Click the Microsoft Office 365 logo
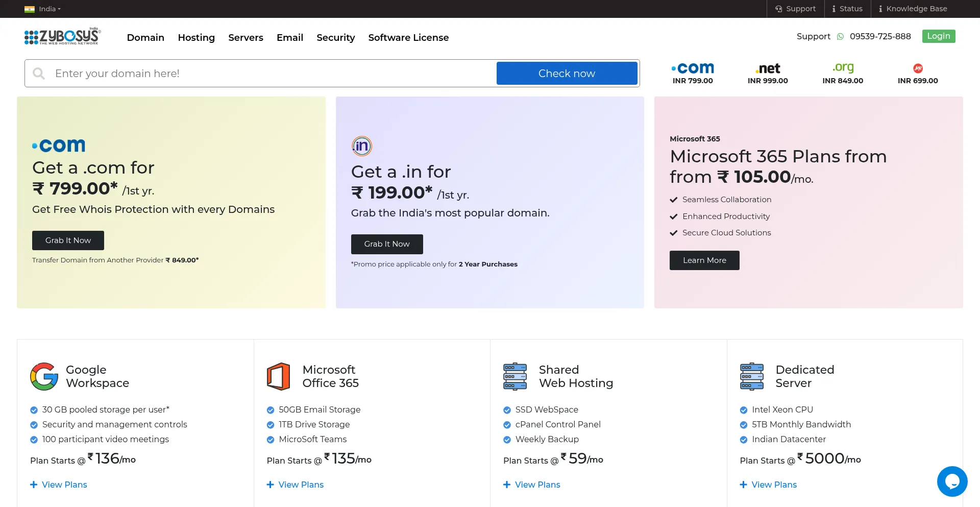Screen dimensions: 980x507 coord(279,376)
